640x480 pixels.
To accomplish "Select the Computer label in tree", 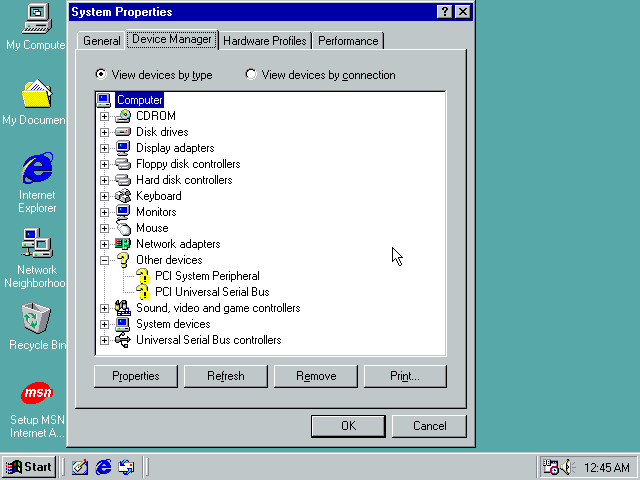I will coord(140,100).
